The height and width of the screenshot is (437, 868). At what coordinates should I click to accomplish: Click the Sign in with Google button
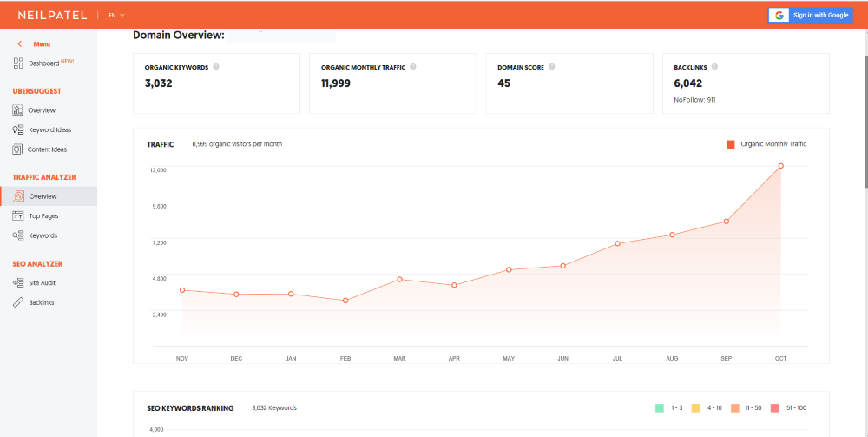811,16
